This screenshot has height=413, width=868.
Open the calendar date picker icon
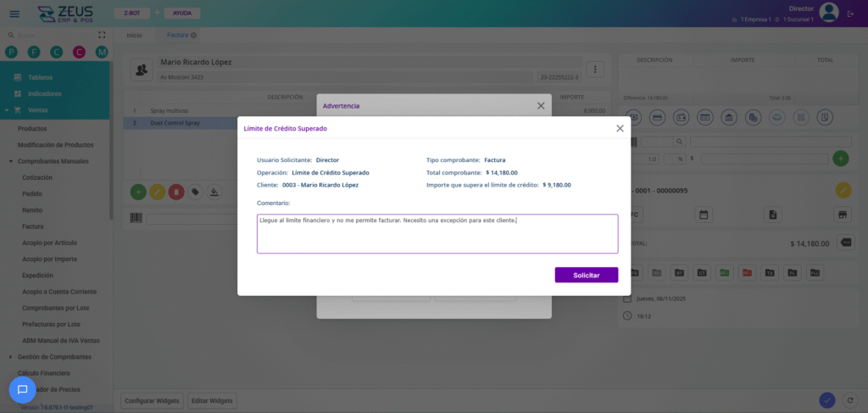click(x=704, y=215)
